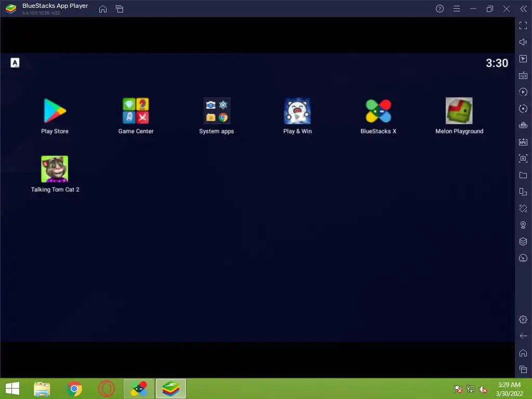This screenshot has height=399, width=532.
Task: Click the shake device icon in sidebar
Action: tap(523, 208)
